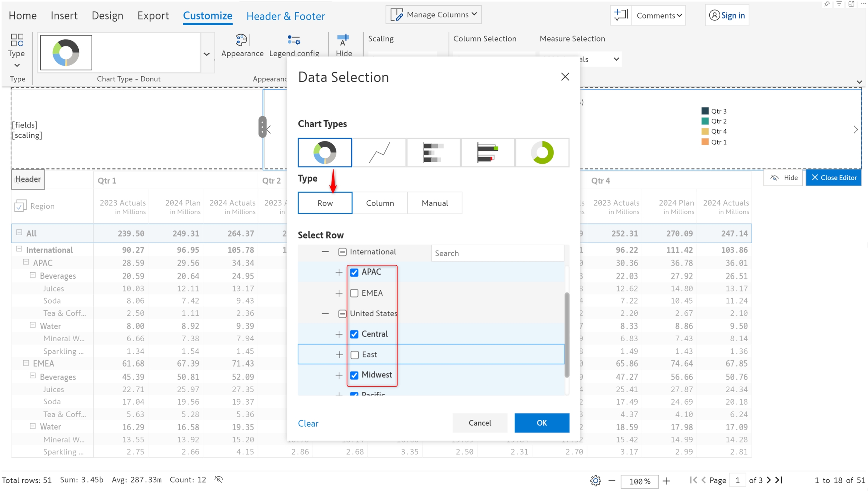Check the EMEA checkbox

click(354, 293)
